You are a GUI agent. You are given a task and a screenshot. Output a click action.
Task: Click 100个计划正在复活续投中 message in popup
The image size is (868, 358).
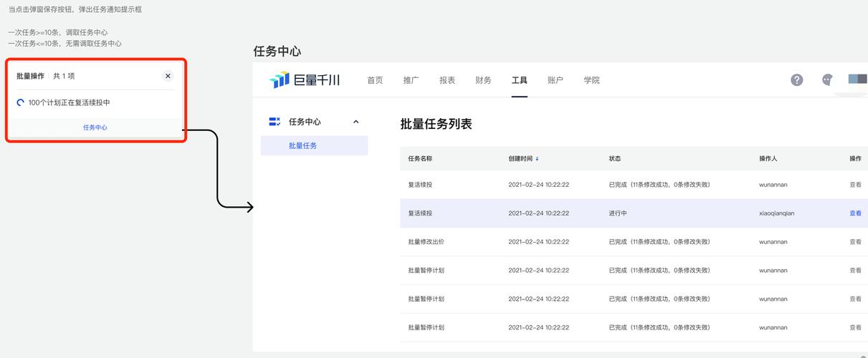[x=69, y=102]
